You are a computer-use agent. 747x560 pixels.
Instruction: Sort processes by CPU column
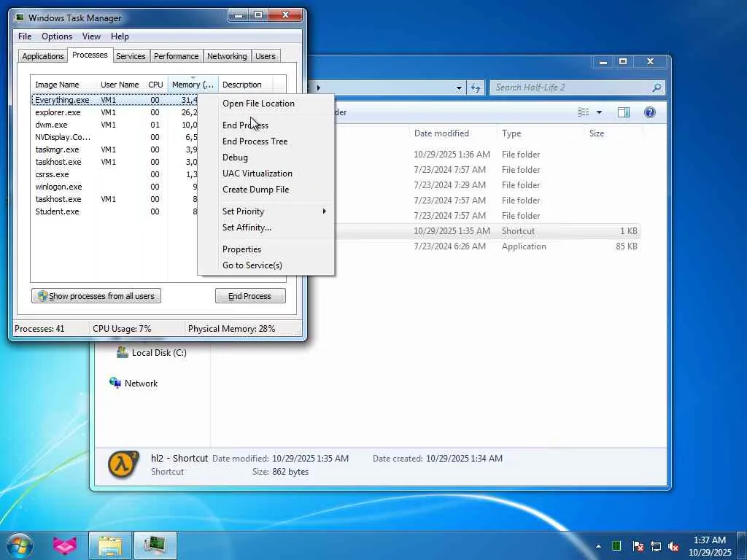pos(156,85)
